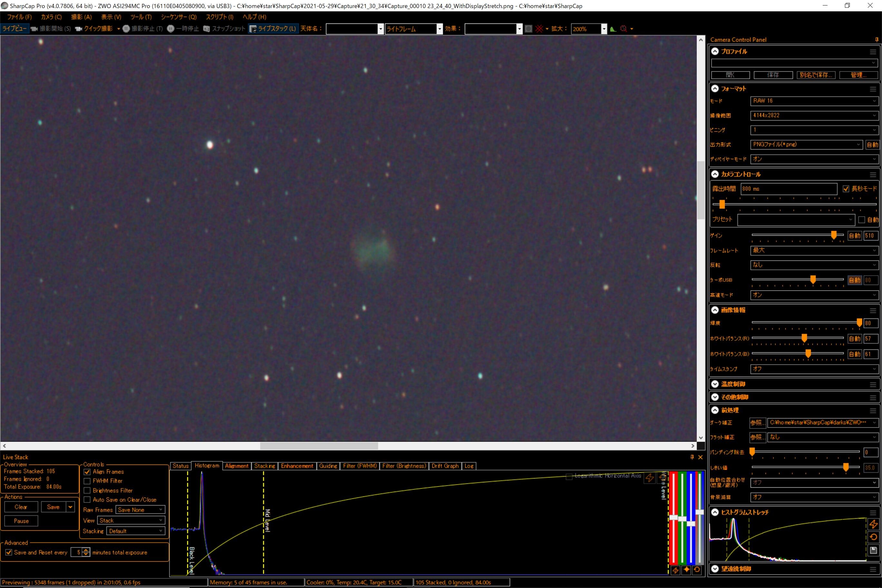Click reset icon in Histogram Stretch panel
Screen dimensions: 882x588
pyautogui.click(x=873, y=537)
